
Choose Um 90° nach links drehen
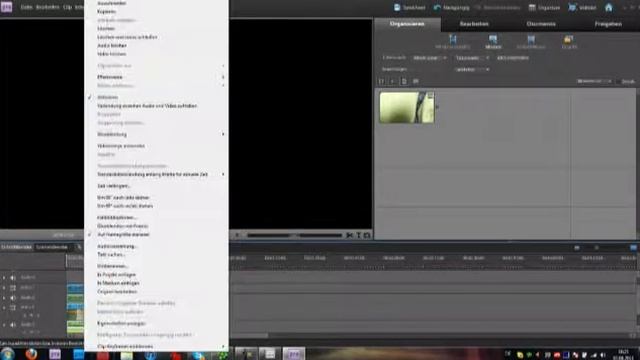pos(123,198)
